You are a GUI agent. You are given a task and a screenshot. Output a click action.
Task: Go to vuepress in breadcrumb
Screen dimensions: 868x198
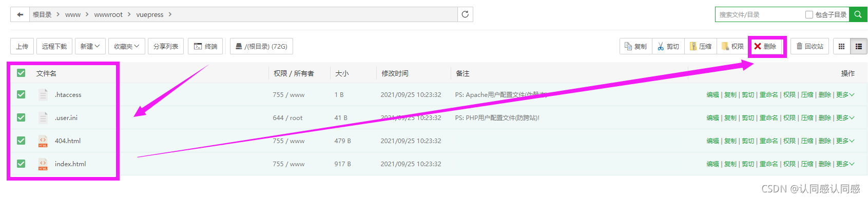(x=150, y=14)
